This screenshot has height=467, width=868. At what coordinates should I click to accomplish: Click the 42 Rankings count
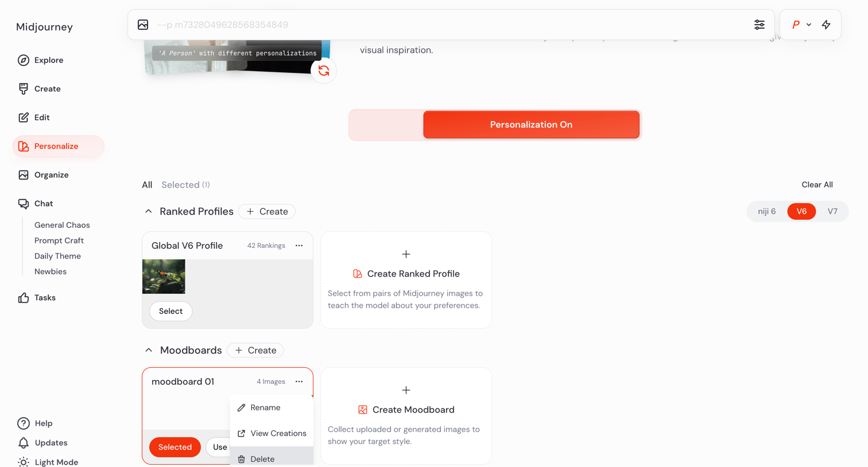pyautogui.click(x=266, y=246)
